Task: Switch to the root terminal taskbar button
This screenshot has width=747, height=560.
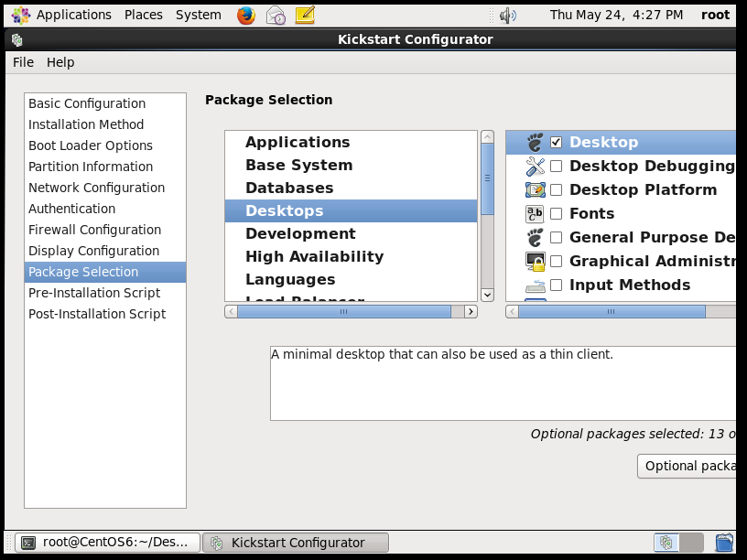Action: coord(107,543)
